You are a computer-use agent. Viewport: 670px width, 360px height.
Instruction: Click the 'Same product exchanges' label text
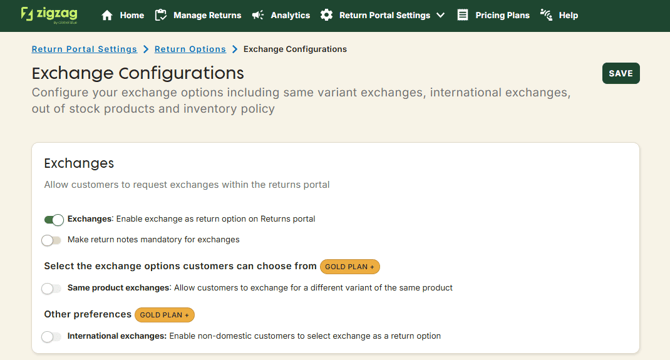(118, 288)
